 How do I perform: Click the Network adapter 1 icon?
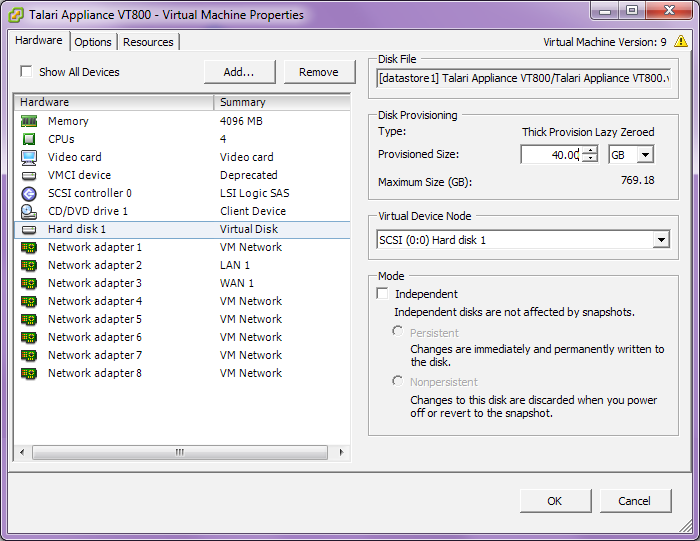tap(29, 247)
